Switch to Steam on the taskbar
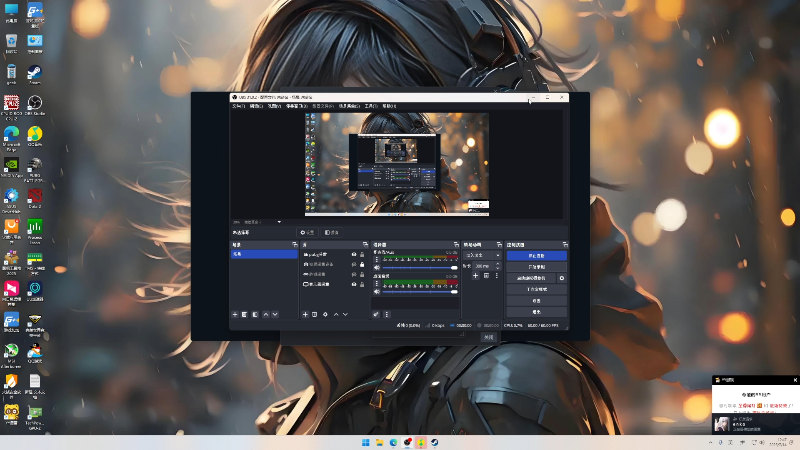The width and height of the screenshot is (800, 450). (x=434, y=442)
